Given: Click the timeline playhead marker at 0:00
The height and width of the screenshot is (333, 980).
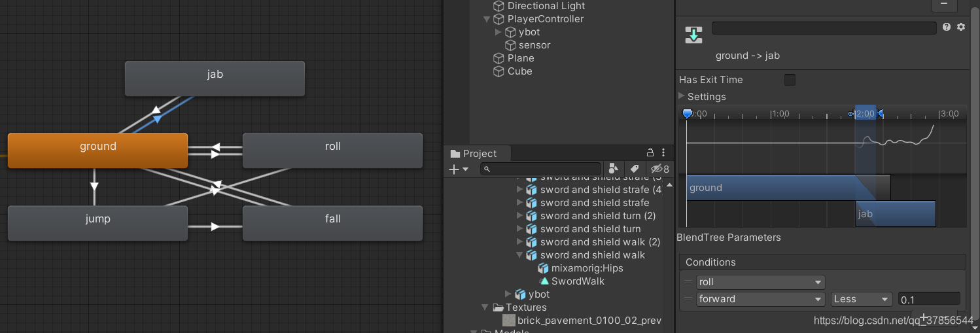Looking at the screenshot, I should pyautogui.click(x=687, y=114).
